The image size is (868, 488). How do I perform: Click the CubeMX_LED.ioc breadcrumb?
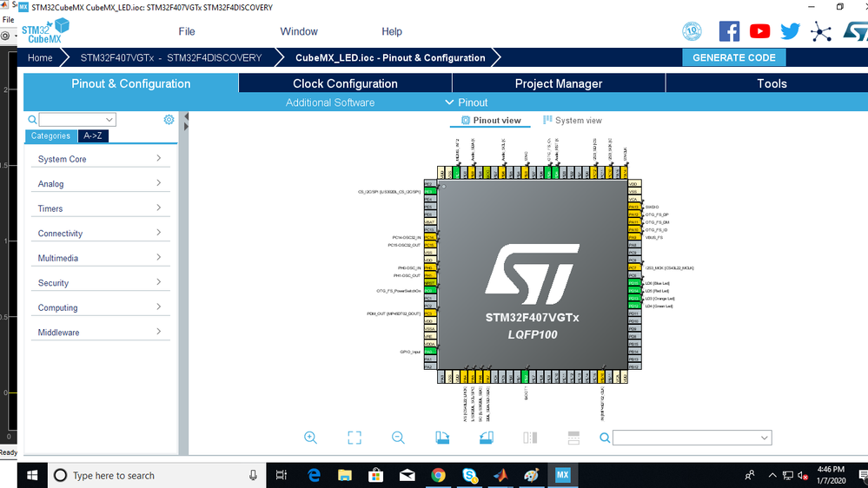click(390, 57)
